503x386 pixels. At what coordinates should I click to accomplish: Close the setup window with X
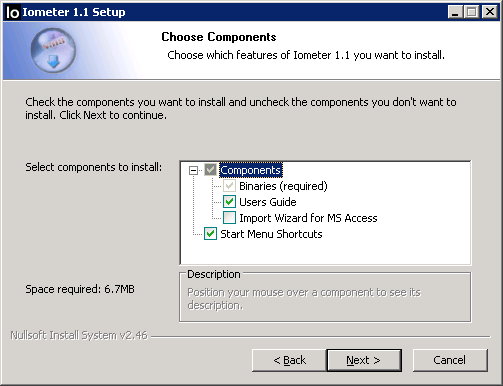[x=490, y=12]
